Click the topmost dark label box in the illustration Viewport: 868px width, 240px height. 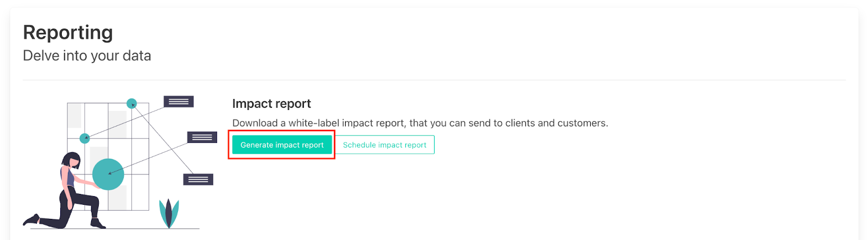178,101
